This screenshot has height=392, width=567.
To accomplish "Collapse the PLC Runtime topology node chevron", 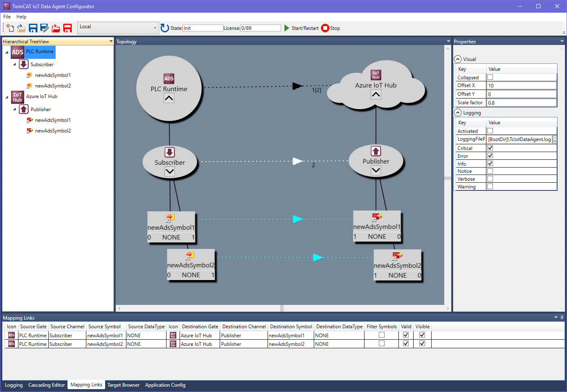I will pos(169,98).
